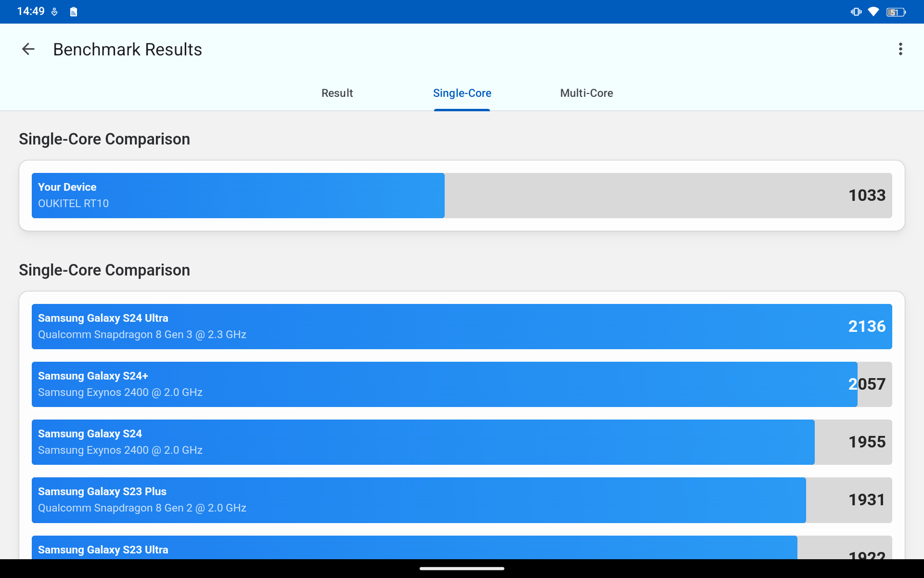Tap the Wi-Fi status icon
The width and height of the screenshot is (924, 578).
click(873, 12)
